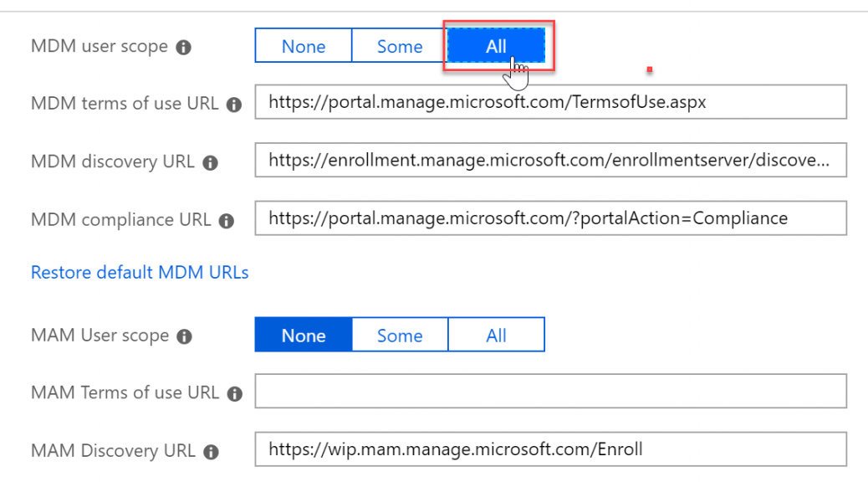The image size is (868, 482).
Task: Set MAM User scope to None
Action: click(x=304, y=336)
